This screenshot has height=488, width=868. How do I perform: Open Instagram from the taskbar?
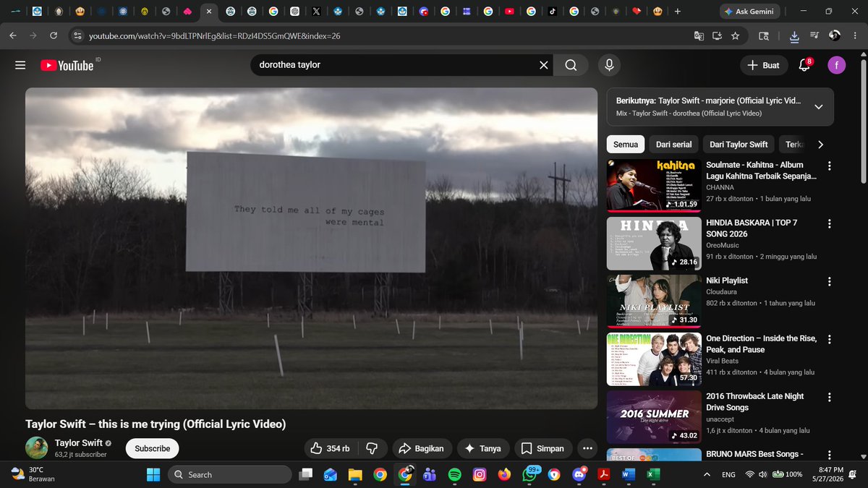480,475
